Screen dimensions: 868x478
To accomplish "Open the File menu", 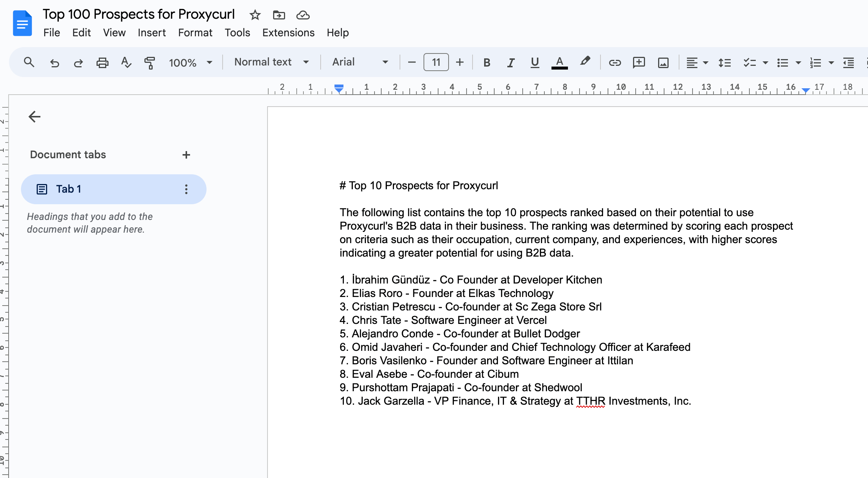I will [x=52, y=33].
